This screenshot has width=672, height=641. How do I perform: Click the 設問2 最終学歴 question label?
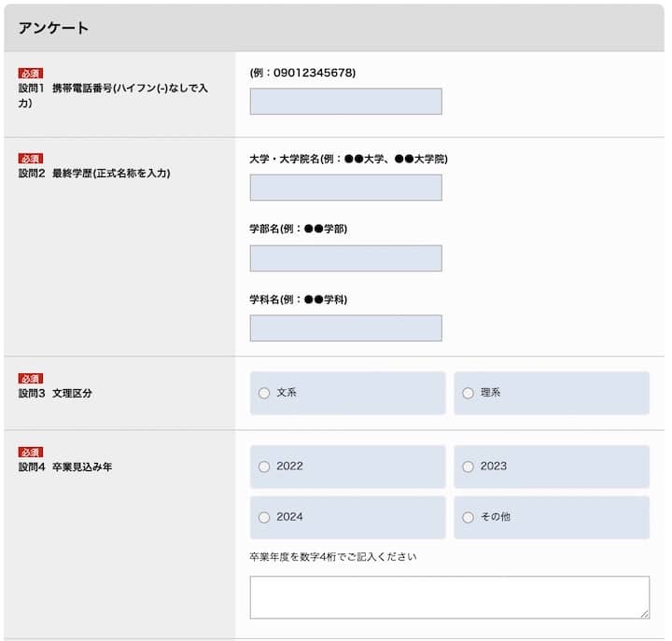click(93, 174)
